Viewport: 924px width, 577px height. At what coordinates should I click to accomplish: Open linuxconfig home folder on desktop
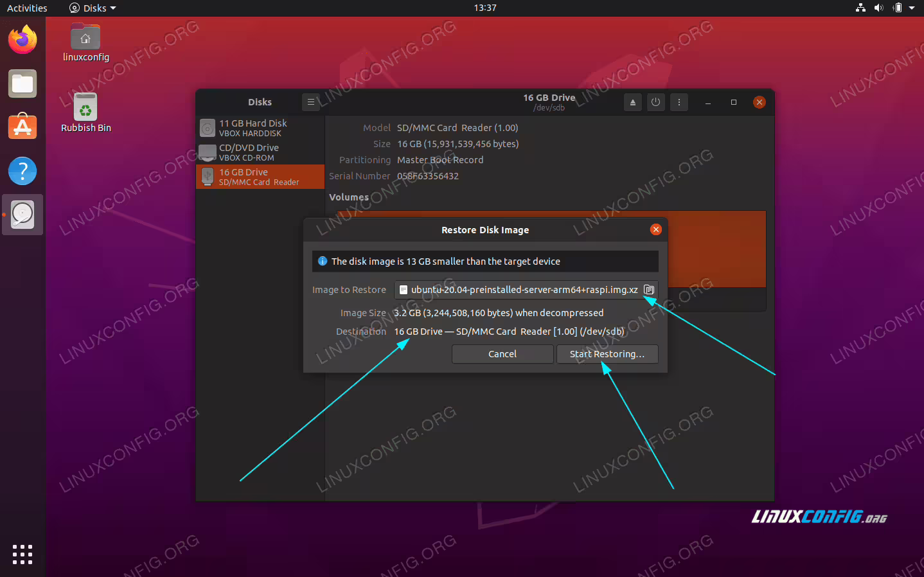[85, 43]
